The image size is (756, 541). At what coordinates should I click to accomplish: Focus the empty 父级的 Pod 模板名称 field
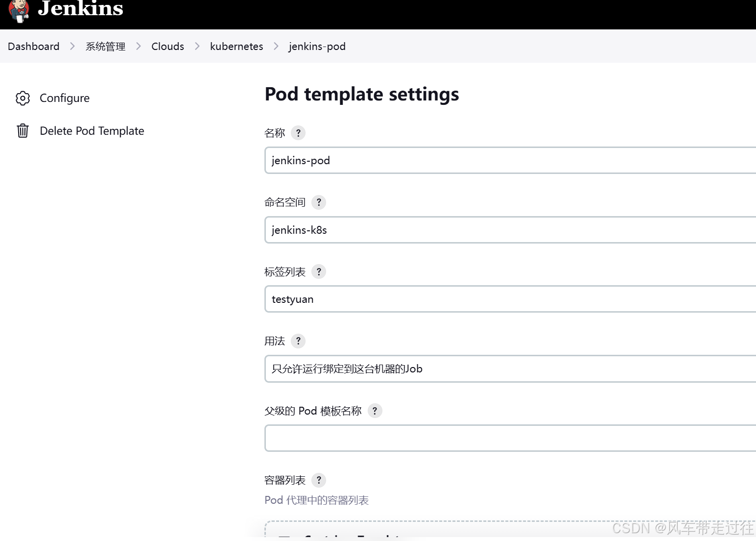(510, 438)
